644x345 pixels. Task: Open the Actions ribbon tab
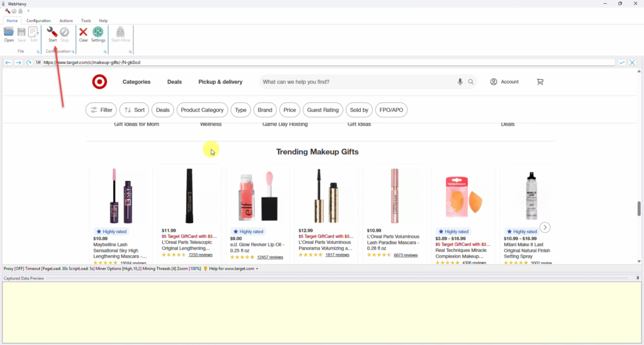[x=66, y=21]
